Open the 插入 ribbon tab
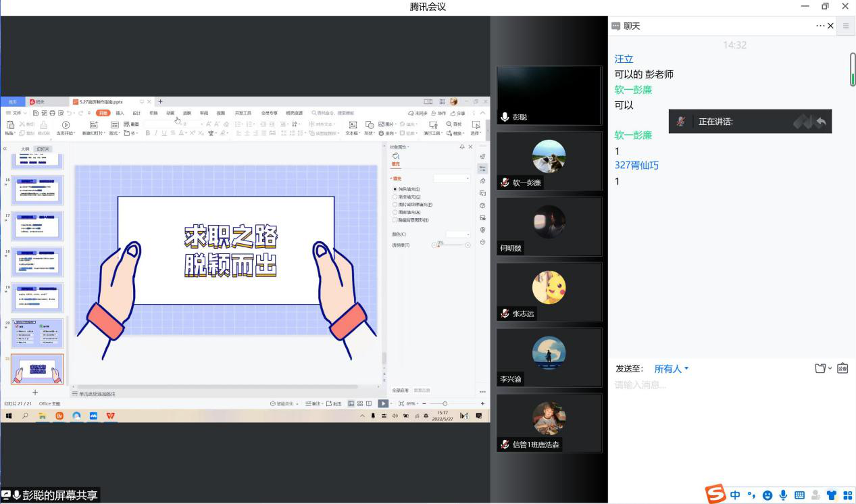Viewport: 856px width, 504px height. pyautogui.click(x=120, y=113)
